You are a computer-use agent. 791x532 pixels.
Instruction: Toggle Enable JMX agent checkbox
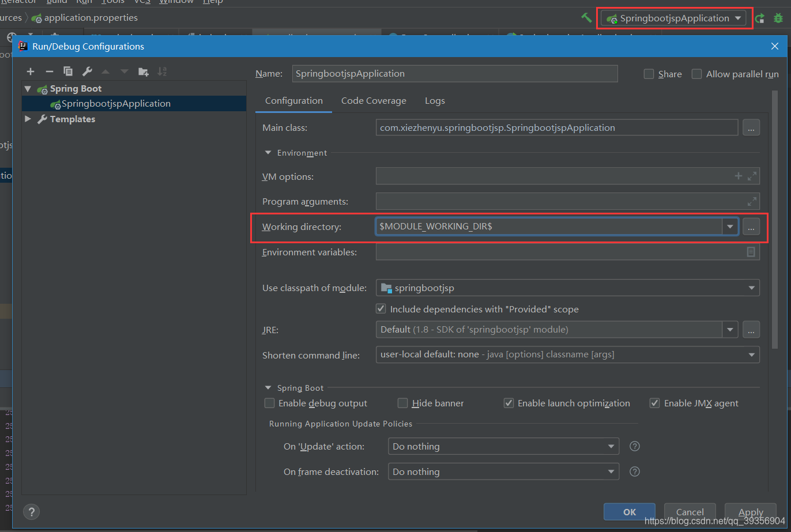(654, 403)
